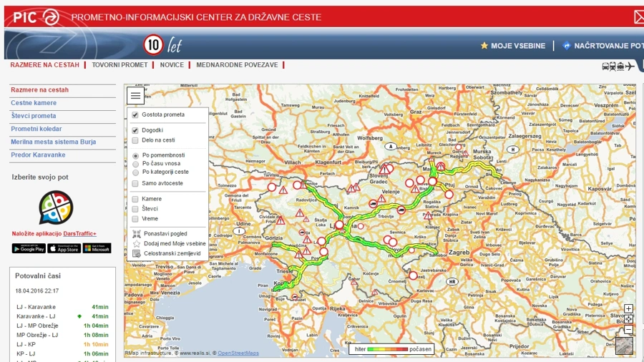Image resolution: width=644 pixels, height=362 pixels.
Task: Open the Cestne kamere sidebar link
Action: coord(34,103)
